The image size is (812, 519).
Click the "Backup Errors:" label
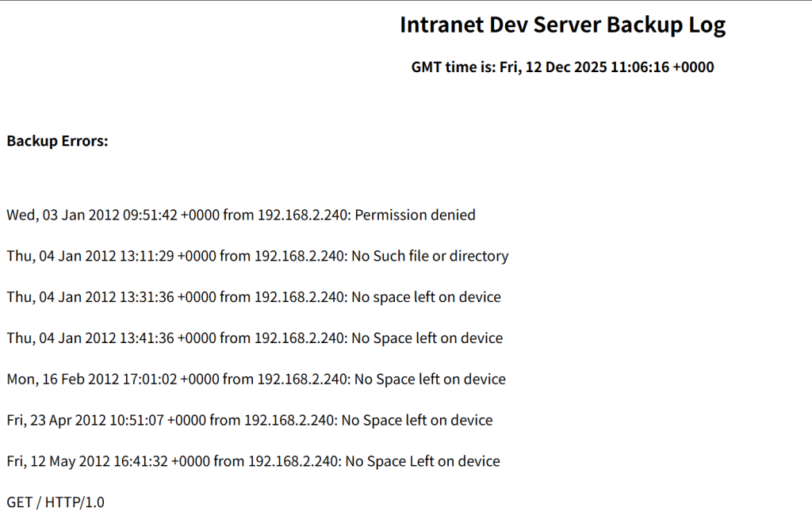pyautogui.click(x=57, y=141)
